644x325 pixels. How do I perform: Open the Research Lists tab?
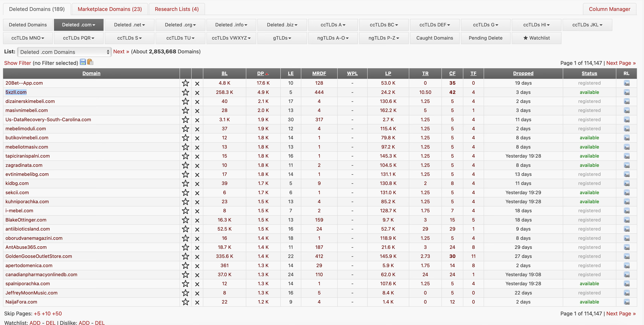point(177,9)
